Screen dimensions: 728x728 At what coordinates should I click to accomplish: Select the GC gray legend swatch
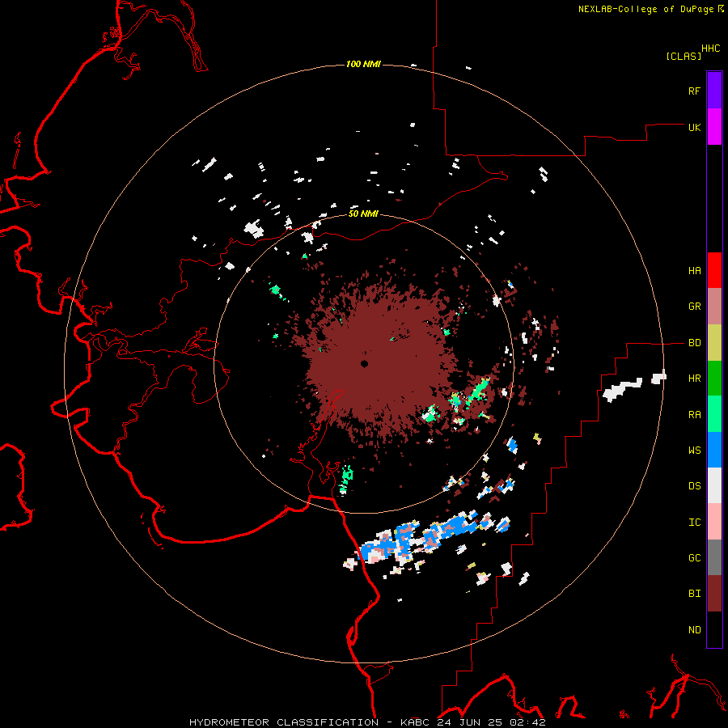click(714, 557)
